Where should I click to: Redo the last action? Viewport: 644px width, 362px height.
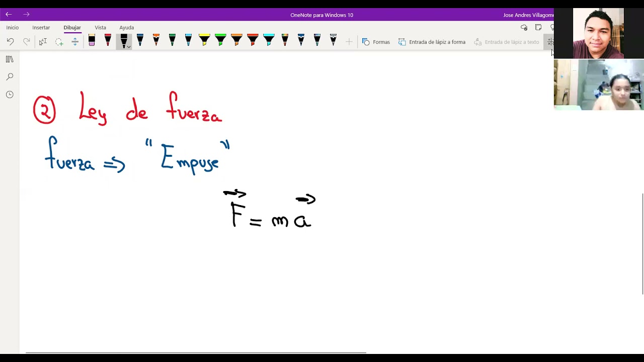pyautogui.click(x=26, y=42)
